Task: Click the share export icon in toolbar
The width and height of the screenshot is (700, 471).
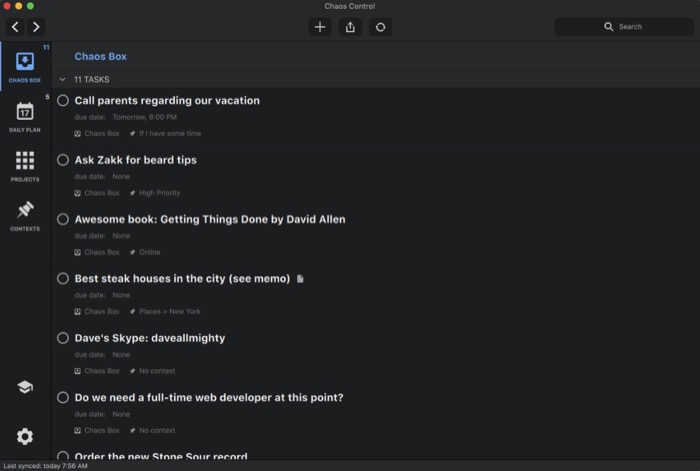Action: 350,27
